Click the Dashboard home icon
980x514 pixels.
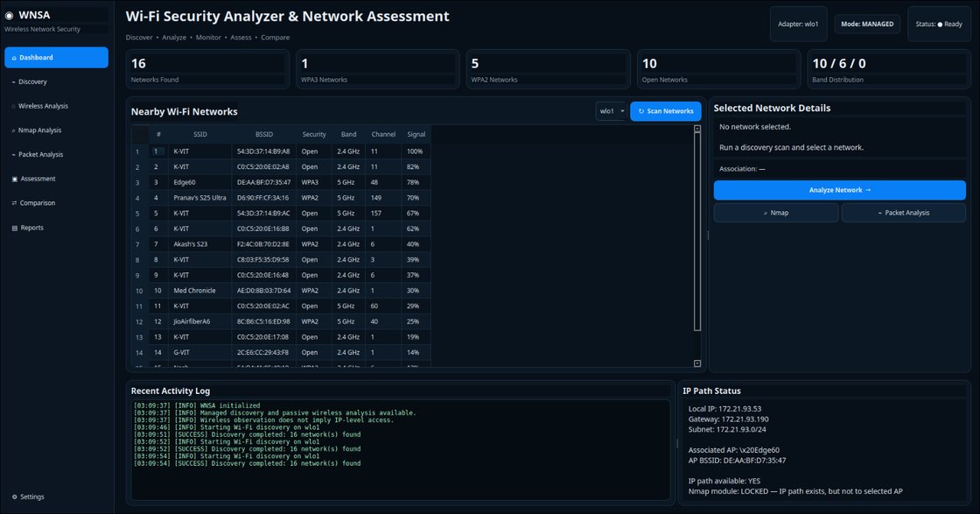pos(14,58)
